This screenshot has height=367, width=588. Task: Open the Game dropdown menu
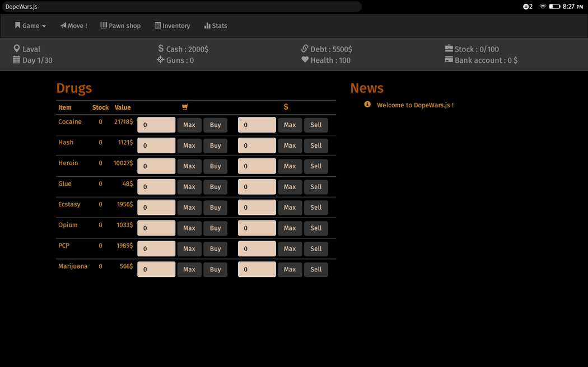[30, 26]
